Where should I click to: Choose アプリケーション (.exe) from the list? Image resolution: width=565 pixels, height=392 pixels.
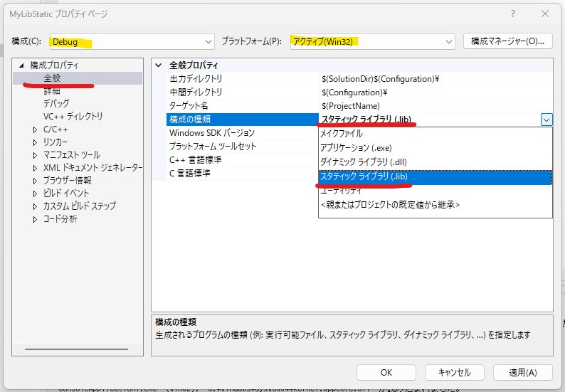(x=356, y=148)
